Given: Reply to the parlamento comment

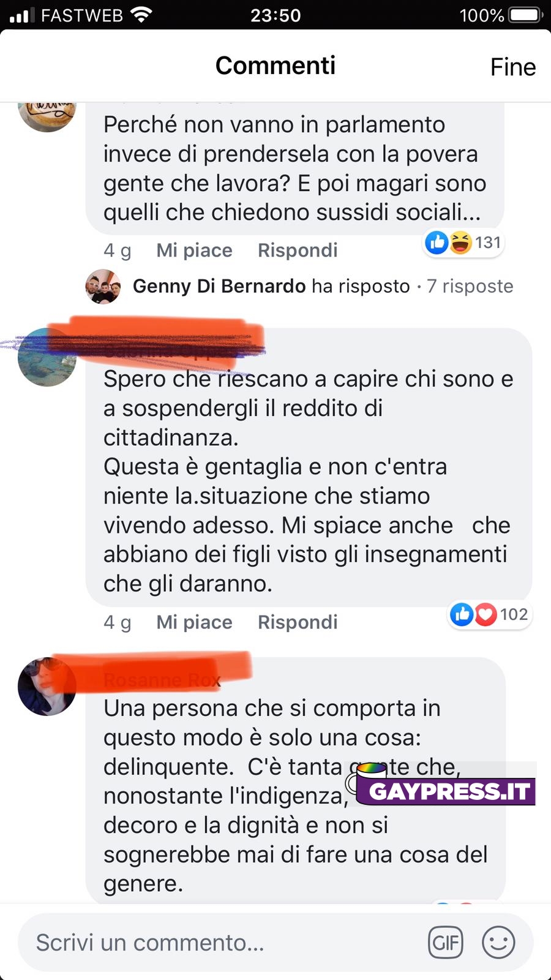Looking at the screenshot, I should (298, 250).
